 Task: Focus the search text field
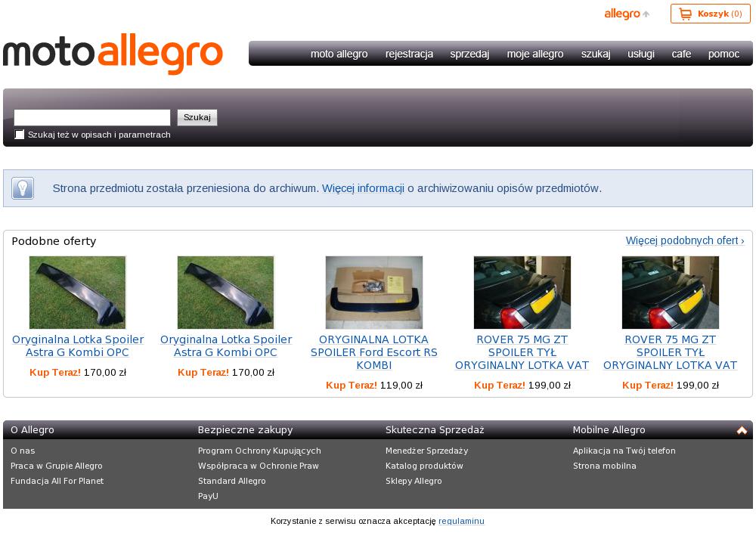92,117
